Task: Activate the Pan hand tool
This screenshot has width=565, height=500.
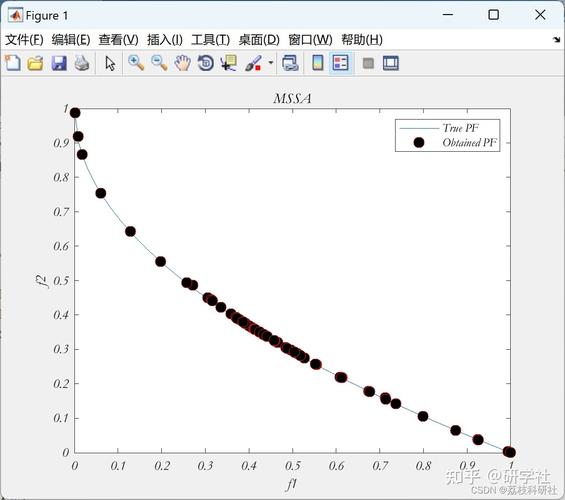Action: [182, 63]
